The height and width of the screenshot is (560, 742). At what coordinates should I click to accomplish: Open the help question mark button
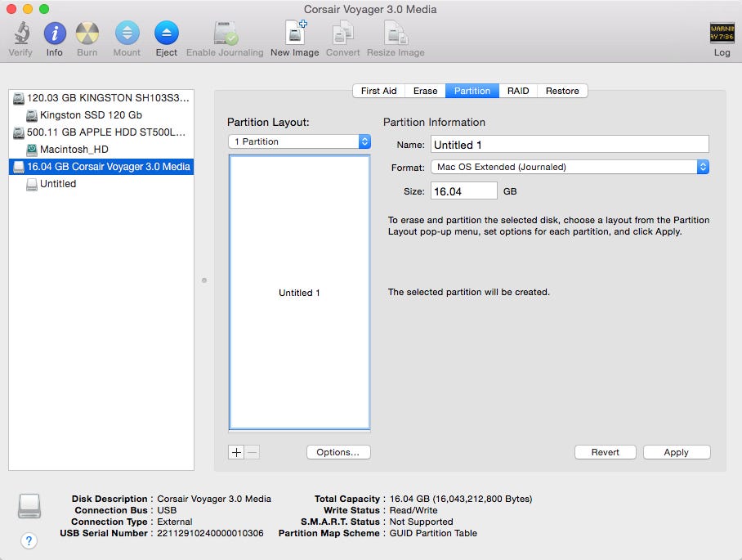click(29, 540)
